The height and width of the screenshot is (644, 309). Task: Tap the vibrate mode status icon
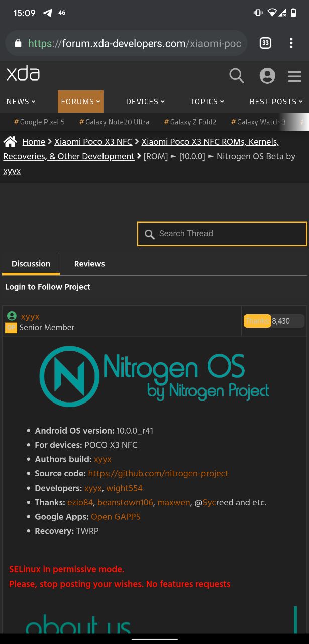pos(258,13)
